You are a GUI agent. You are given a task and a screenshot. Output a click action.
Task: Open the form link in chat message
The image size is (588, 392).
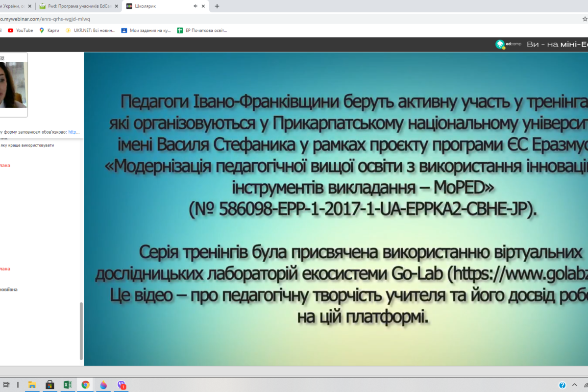click(x=73, y=132)
